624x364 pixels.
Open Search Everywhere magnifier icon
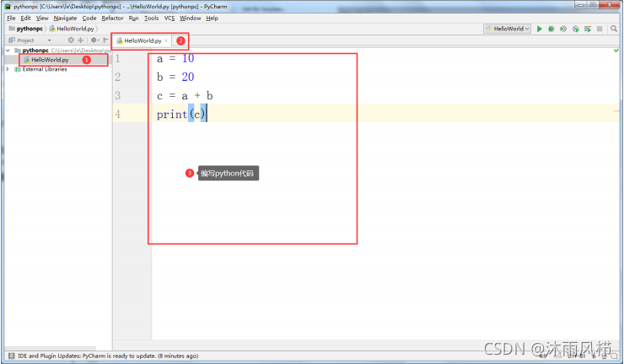[x=614, y=29]
